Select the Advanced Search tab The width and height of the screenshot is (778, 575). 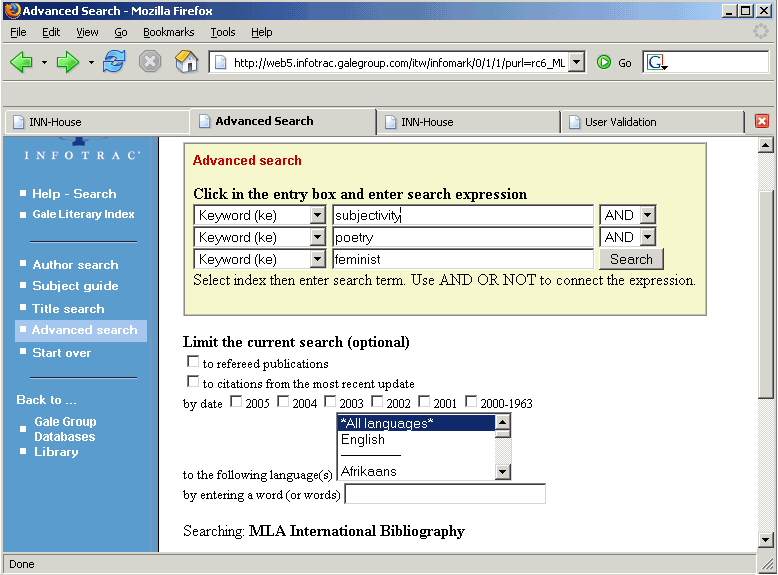point(282,121)
